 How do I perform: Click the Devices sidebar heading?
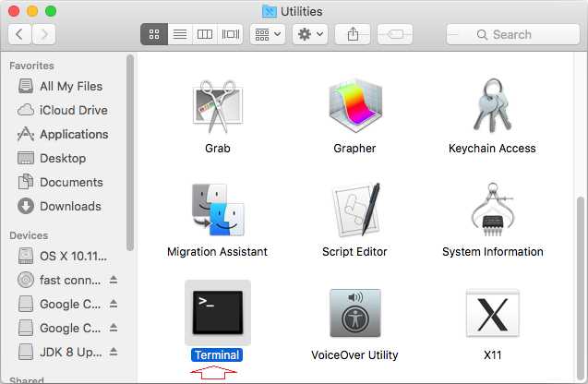pos(29,235)
